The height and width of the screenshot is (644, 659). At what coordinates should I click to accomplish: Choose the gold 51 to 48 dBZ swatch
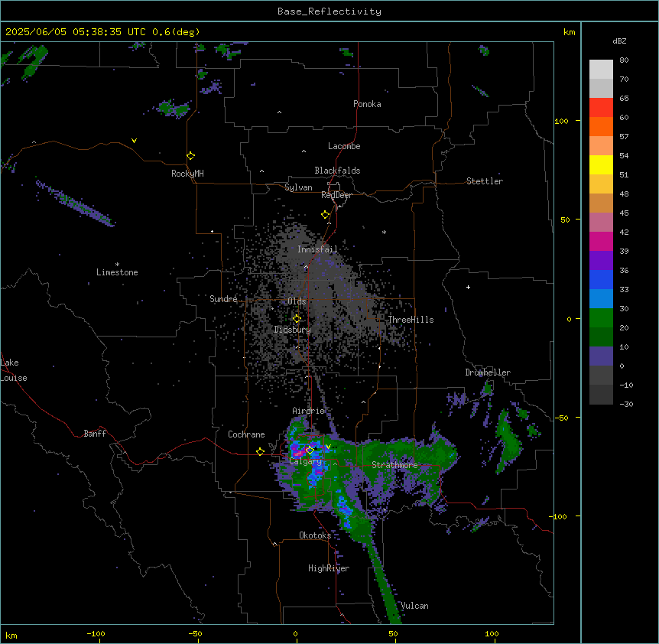601,184
